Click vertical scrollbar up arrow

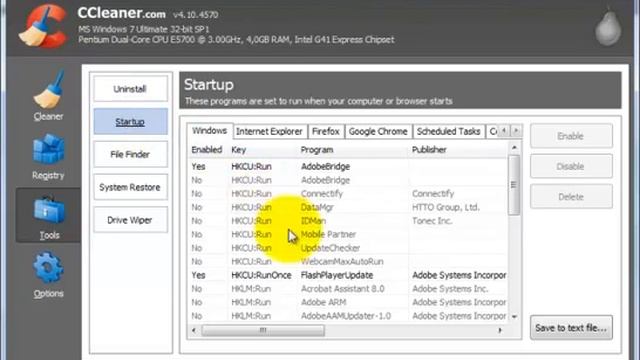point(514,147)
